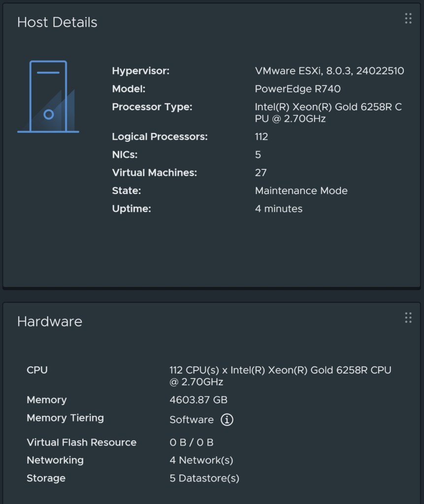Click the grid dots at the Hardware panel corner
The height and width of the screenshot is (504, 424).
click(x=408, y=318)
